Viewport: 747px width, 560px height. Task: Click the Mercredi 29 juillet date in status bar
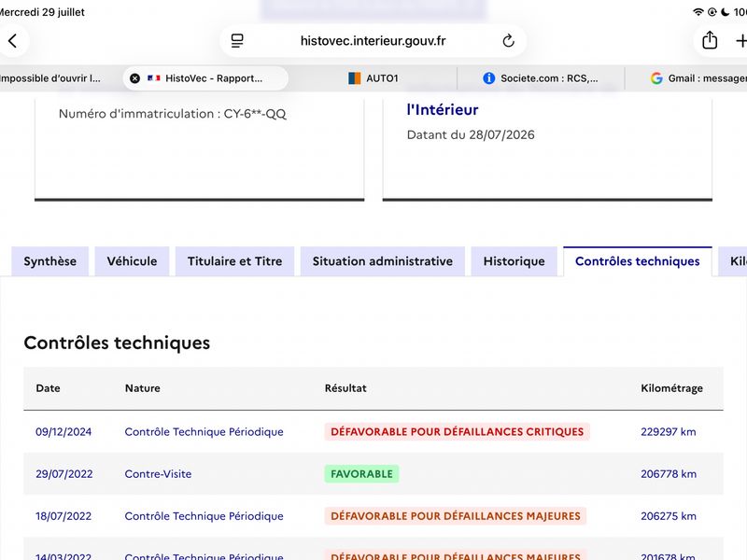(x=42, y=12)
